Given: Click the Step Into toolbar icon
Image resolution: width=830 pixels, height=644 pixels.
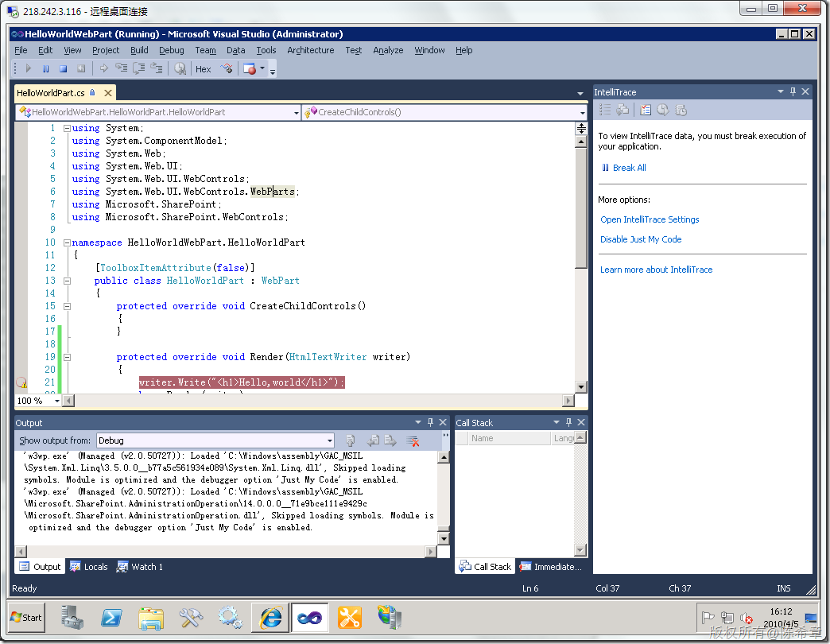Looking at the screenshot, I should (x=121, y=68).
